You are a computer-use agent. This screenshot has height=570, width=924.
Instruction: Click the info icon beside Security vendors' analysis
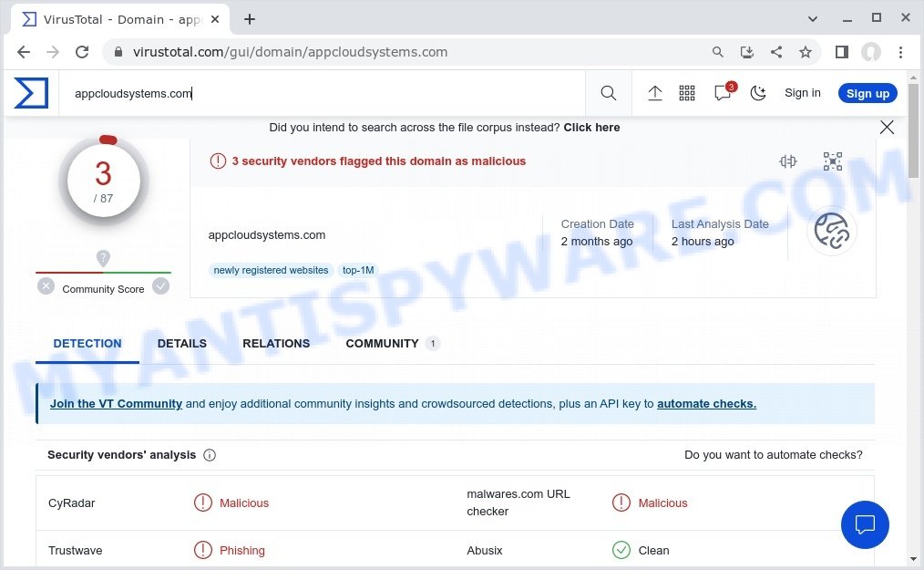pos(210,455)
